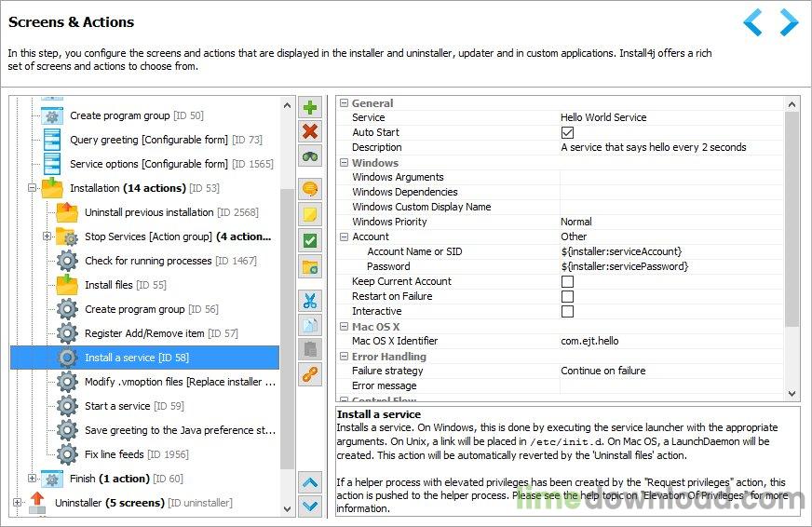The width and height of the screenshot is (812, 527).
Task: Select Install a service action row
Action: pos(144,358)
